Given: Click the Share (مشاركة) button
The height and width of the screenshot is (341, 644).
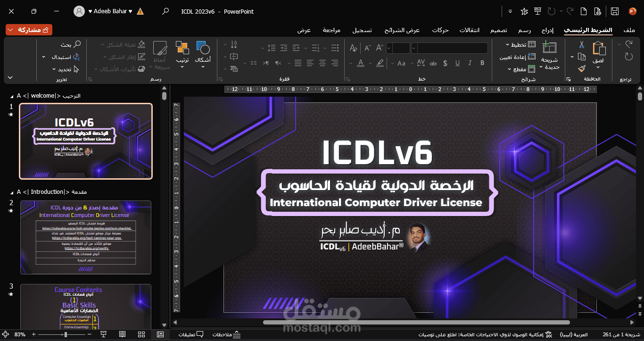Looking at the screenshot, I should (29, 30).
